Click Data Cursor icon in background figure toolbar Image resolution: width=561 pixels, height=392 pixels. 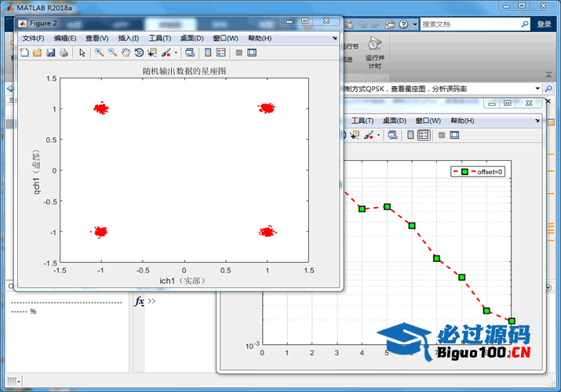tap(355, 135)
